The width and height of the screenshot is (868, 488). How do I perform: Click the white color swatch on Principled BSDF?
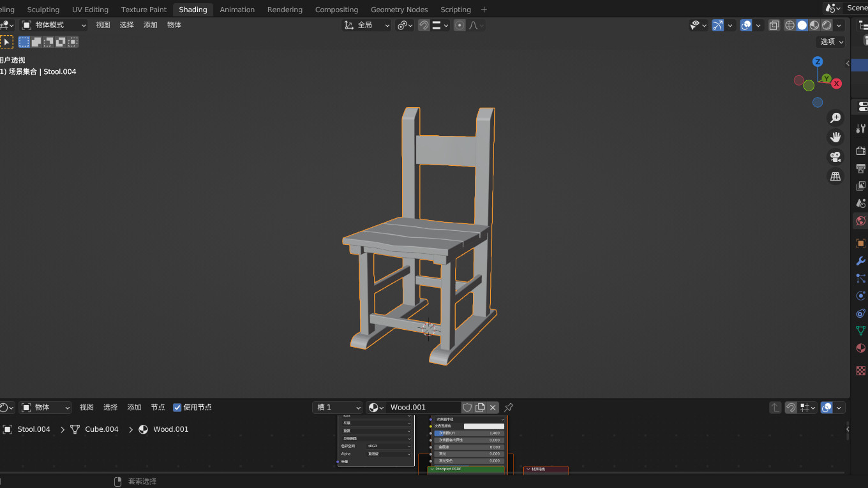click(x=484, y=426)
